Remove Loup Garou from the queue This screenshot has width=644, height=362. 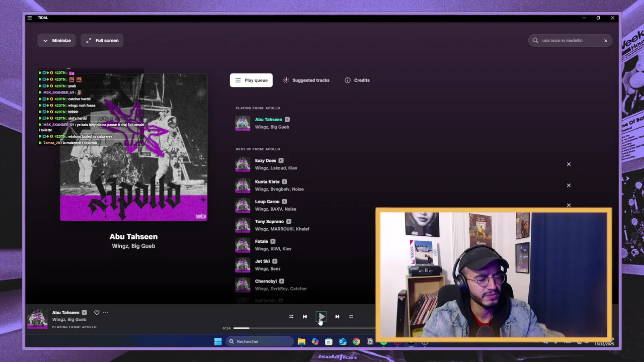click(x=569, y=205)
